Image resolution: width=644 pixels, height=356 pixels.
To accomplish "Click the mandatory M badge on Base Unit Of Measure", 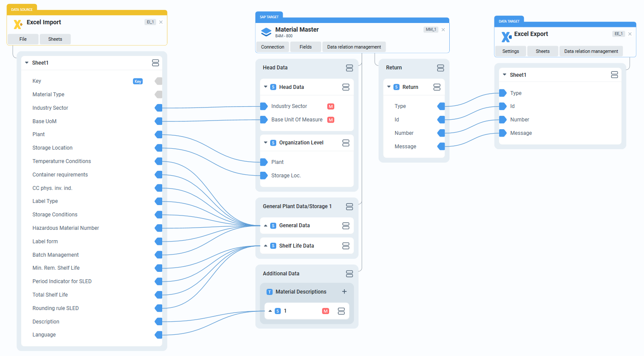I will point(331,120).
